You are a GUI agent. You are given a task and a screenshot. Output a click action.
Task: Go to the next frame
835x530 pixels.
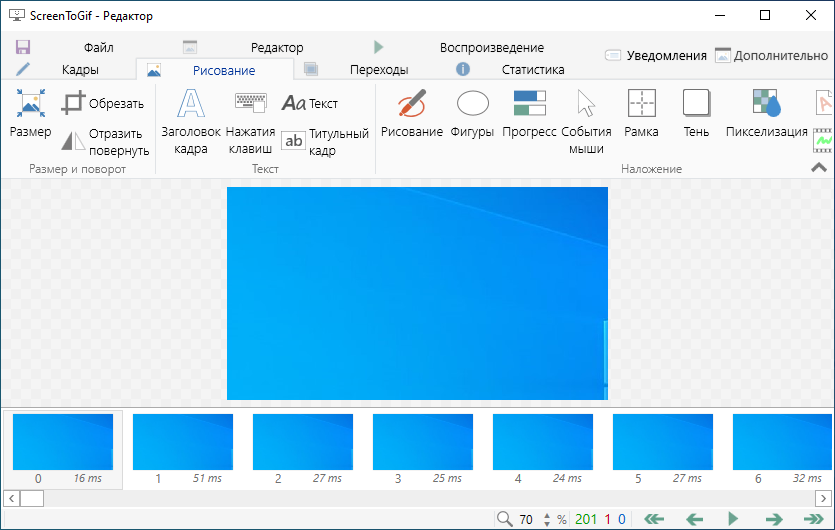[x=774, y=519]
